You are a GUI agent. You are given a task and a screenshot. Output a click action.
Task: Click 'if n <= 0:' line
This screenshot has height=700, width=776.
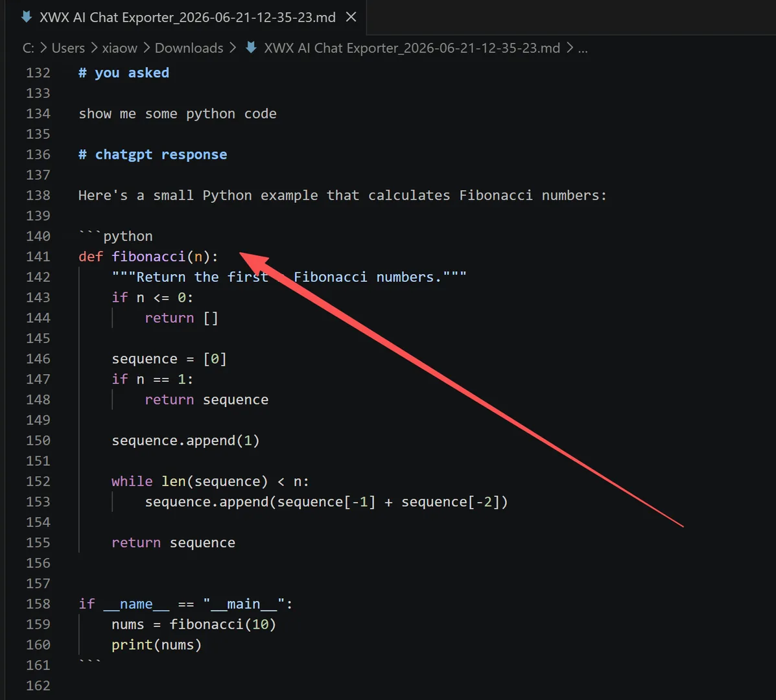pos(152,297)
